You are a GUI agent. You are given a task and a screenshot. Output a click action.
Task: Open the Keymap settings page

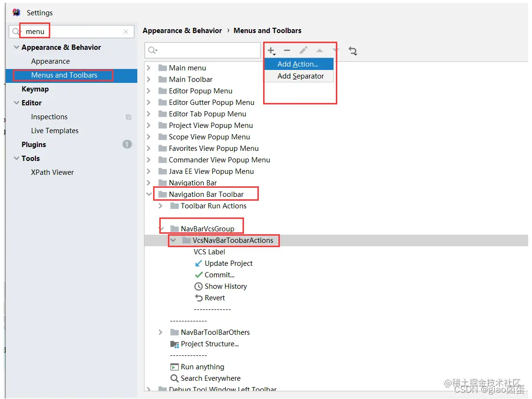(x=35, y=89)
